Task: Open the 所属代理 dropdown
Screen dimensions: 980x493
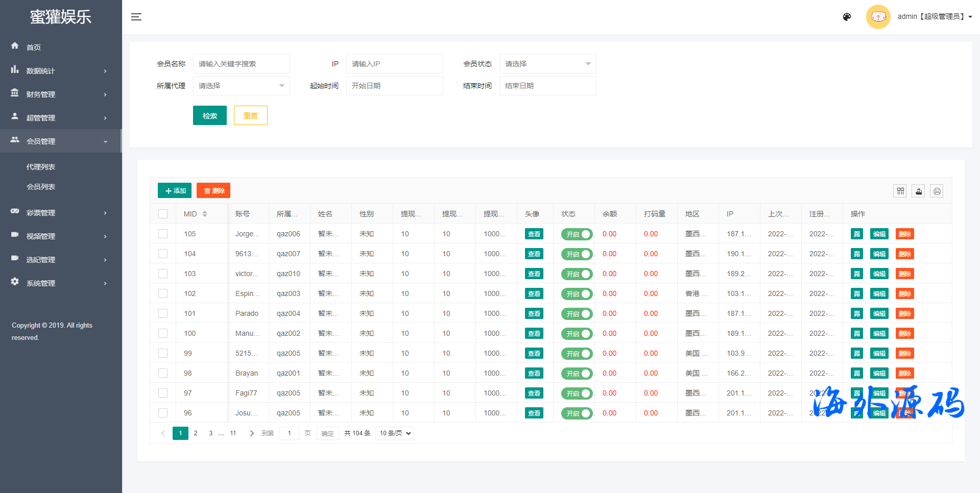Action: [241, 86]
